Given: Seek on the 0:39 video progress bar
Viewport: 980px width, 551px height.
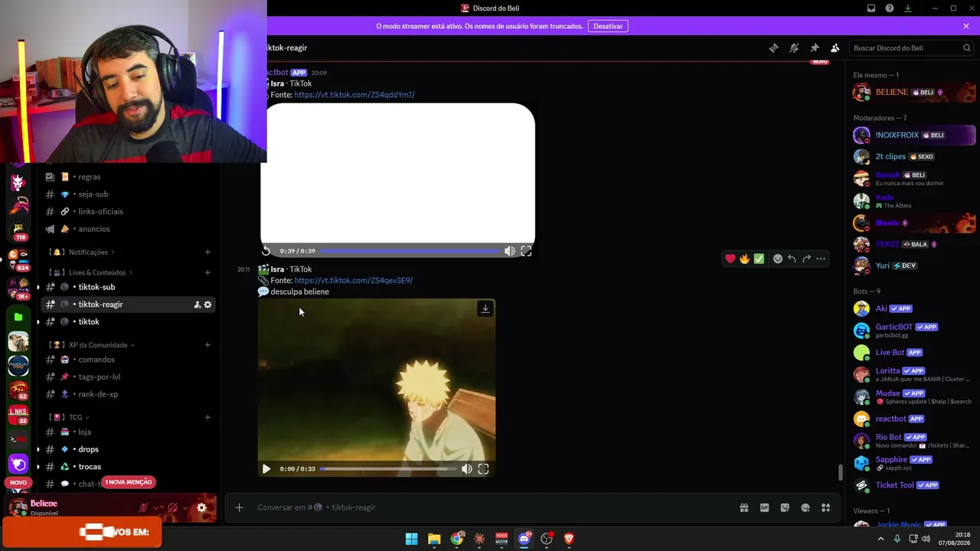Looking at the screenshot, I should pyautogui.click(x=410, y=251).
